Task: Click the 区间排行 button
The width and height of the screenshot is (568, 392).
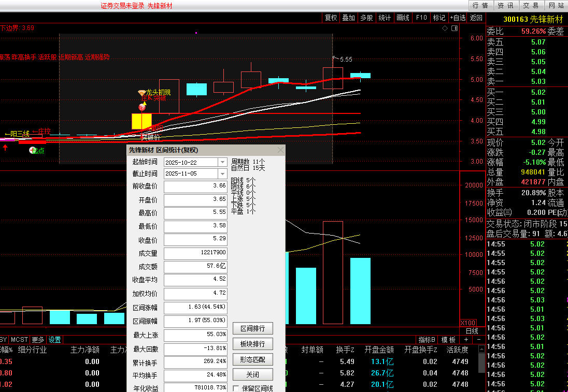Action: point(252,329)
